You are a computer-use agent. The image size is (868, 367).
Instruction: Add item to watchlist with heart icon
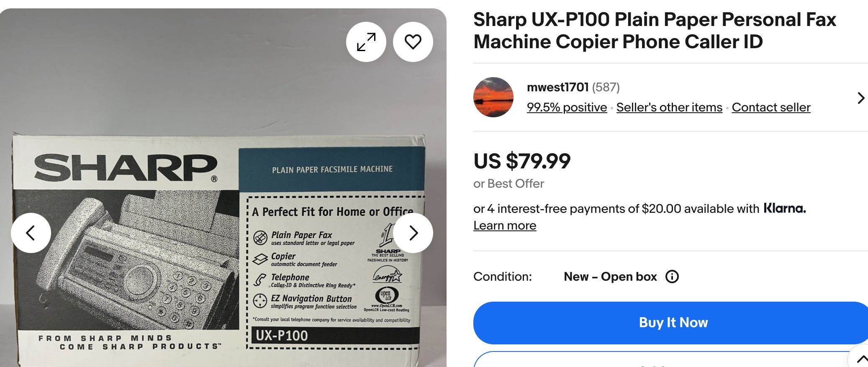[x=413, y=42]
